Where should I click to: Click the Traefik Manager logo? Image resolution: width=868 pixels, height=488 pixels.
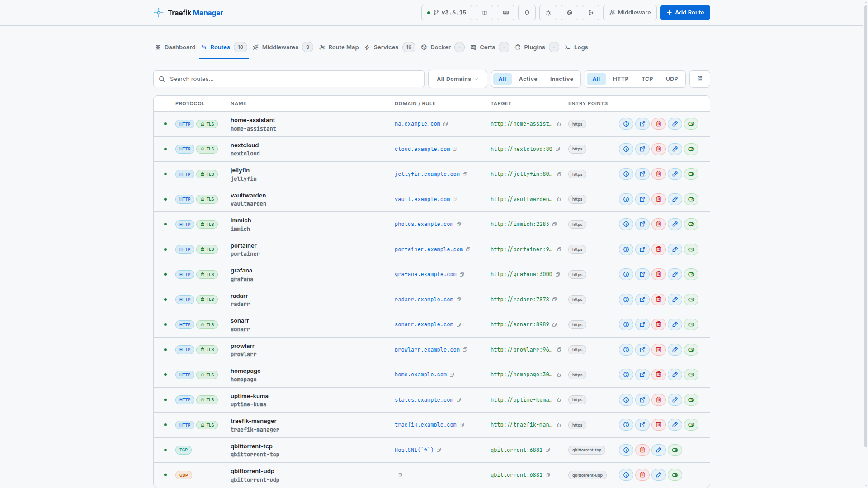point(189,13)
